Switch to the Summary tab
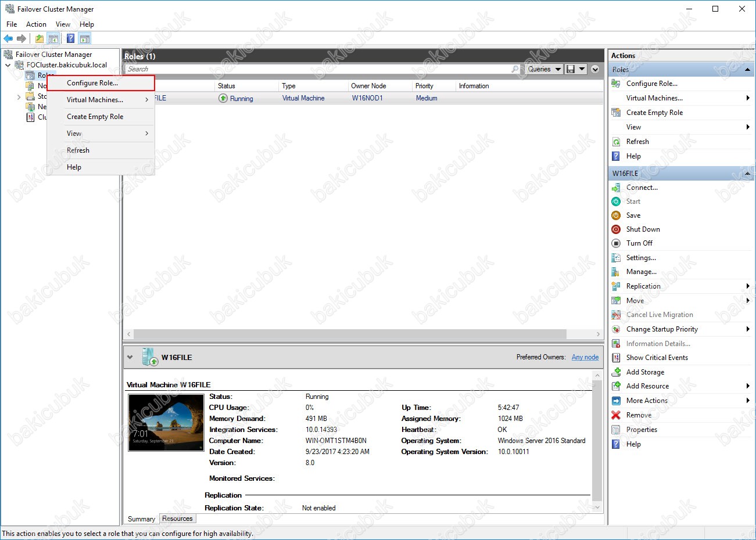Image resolution: width=756 pixels, height=540 pixels. [x=141, y=519]
